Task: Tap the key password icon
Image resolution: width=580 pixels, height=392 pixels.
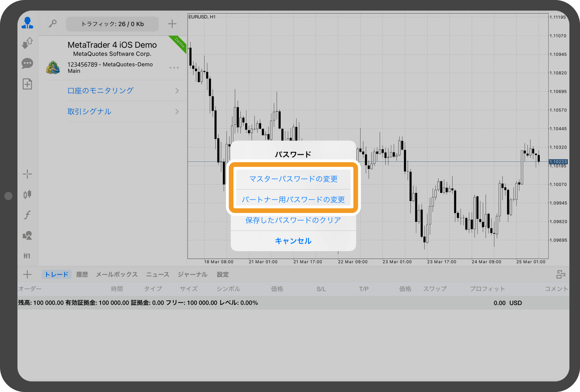Action: tap(52, 24)
